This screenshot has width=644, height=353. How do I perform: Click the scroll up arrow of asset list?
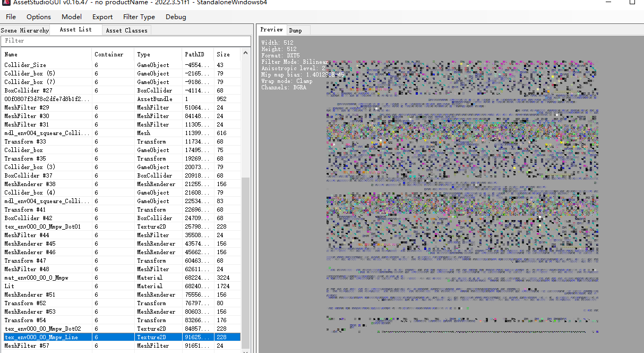[x=246, y=53]
